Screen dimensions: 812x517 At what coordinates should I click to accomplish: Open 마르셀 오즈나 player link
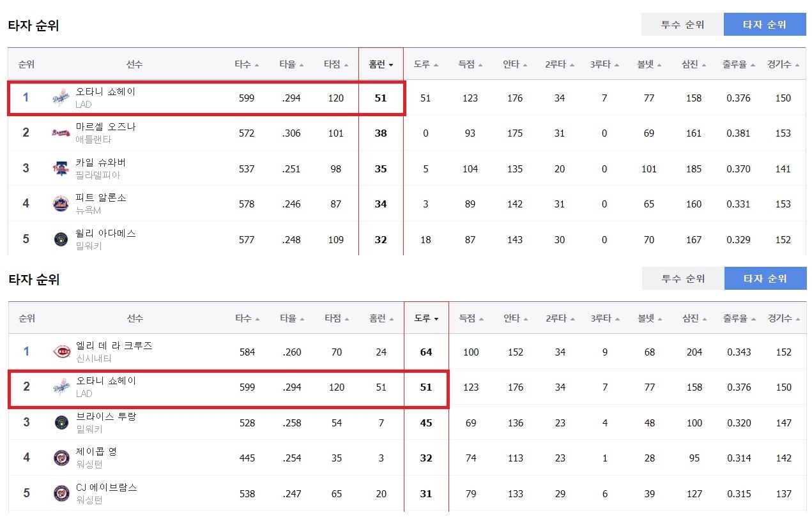(105, 127)
